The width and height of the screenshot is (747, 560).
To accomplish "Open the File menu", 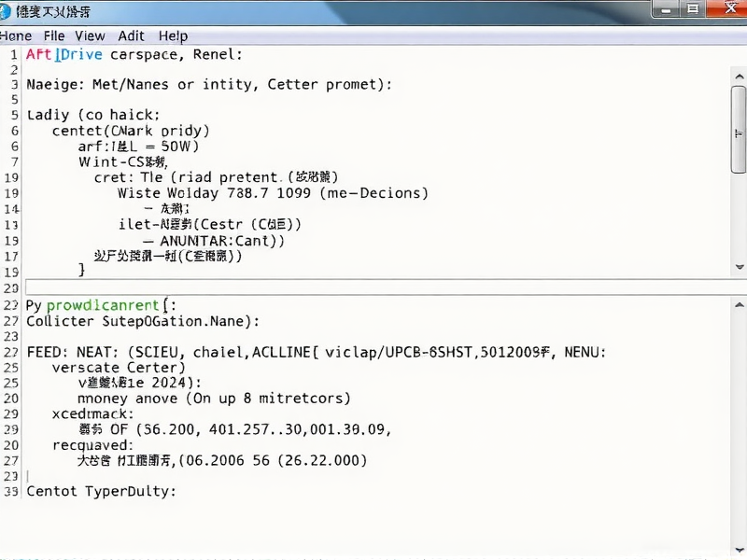I will 54,35.
